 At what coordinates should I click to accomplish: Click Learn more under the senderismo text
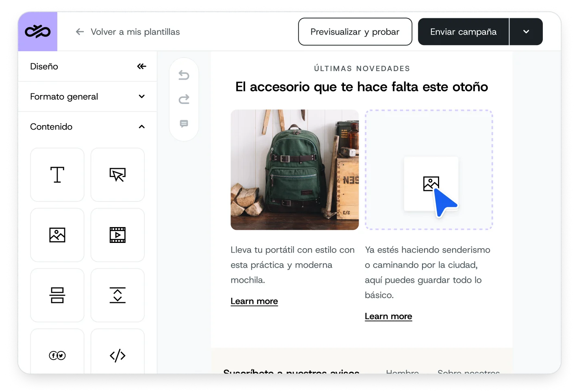click(388, 316)
